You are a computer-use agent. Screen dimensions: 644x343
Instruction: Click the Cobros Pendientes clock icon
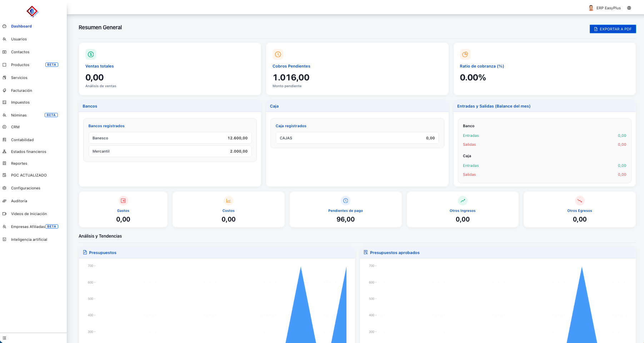click(278, 54)
